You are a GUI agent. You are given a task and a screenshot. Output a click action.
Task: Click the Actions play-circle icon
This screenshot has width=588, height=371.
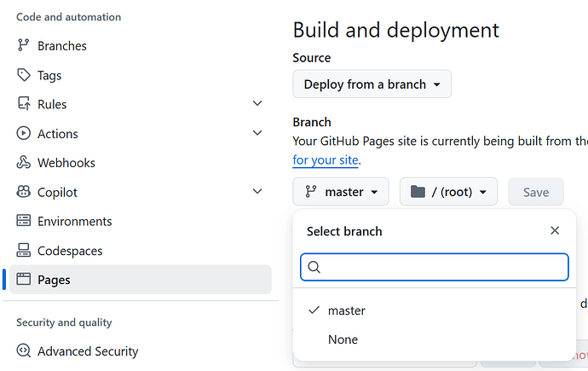tap(23, 133)
